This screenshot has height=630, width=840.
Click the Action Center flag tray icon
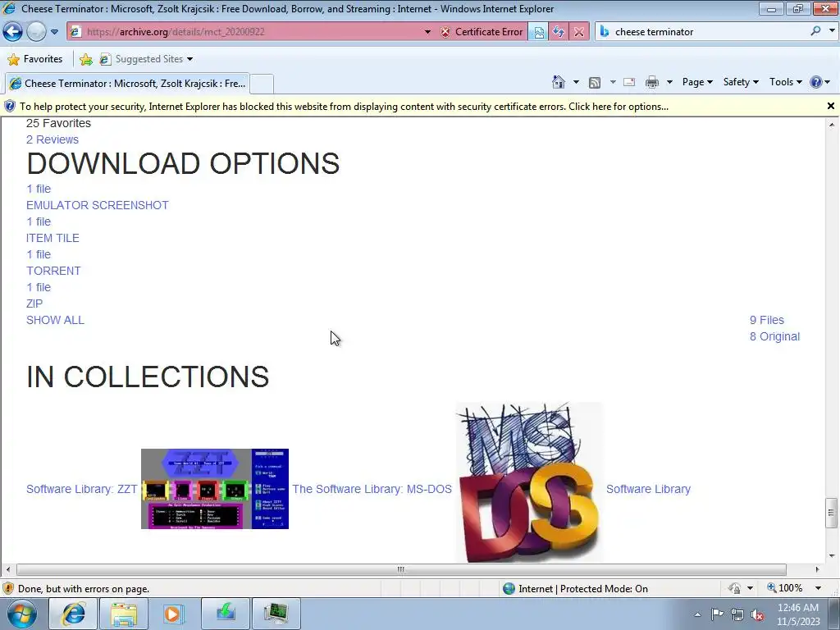pyautogui.click(x=717, y=614)
